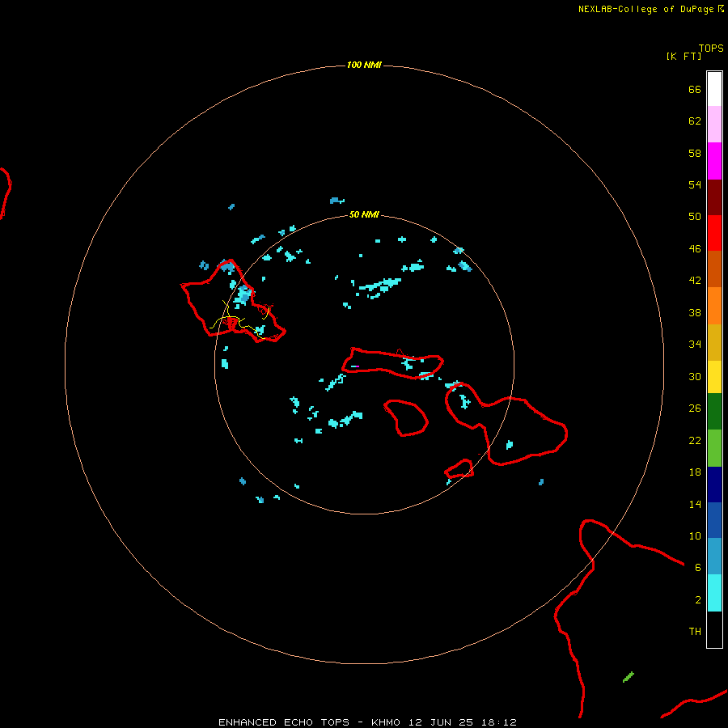Click the 62 legend value
Image resolution: width=728 pixels, height=728 pixels.
point(695,121)
